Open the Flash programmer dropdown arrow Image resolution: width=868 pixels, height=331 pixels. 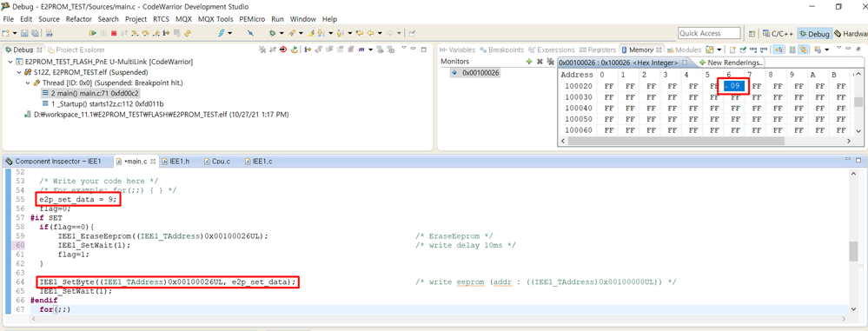[x=229, y=33]
